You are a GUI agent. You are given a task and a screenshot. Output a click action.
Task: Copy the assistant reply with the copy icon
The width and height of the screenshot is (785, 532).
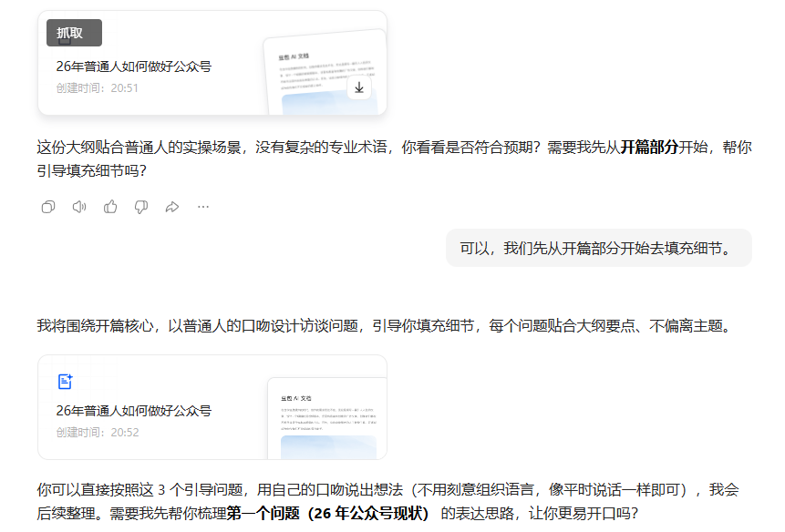48,207
